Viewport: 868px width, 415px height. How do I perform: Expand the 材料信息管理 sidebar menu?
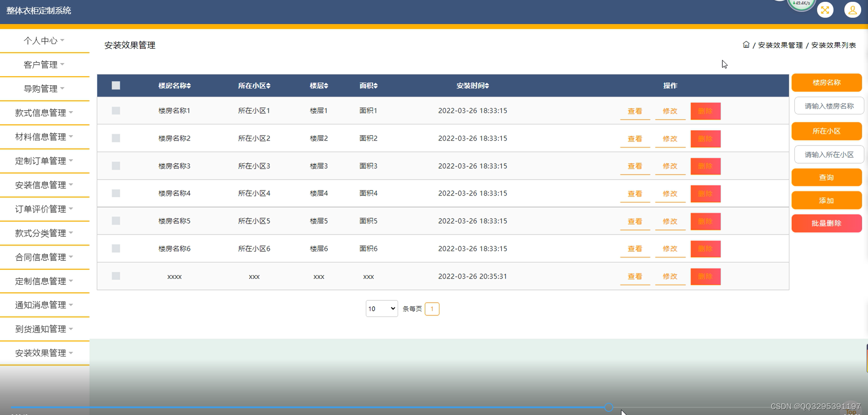(44, 137)
